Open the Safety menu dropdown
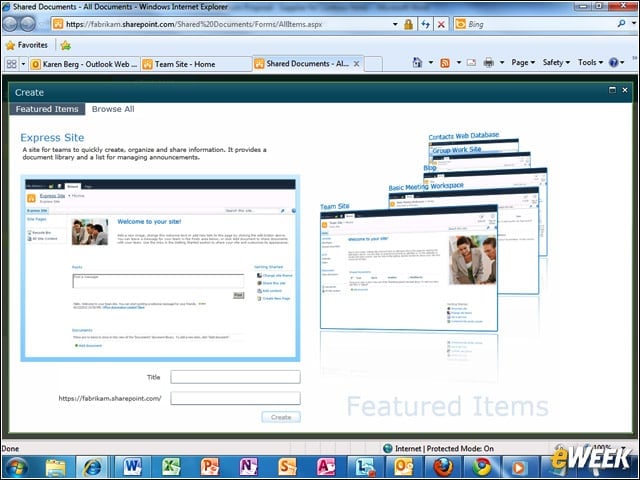 tap(556, 62)
